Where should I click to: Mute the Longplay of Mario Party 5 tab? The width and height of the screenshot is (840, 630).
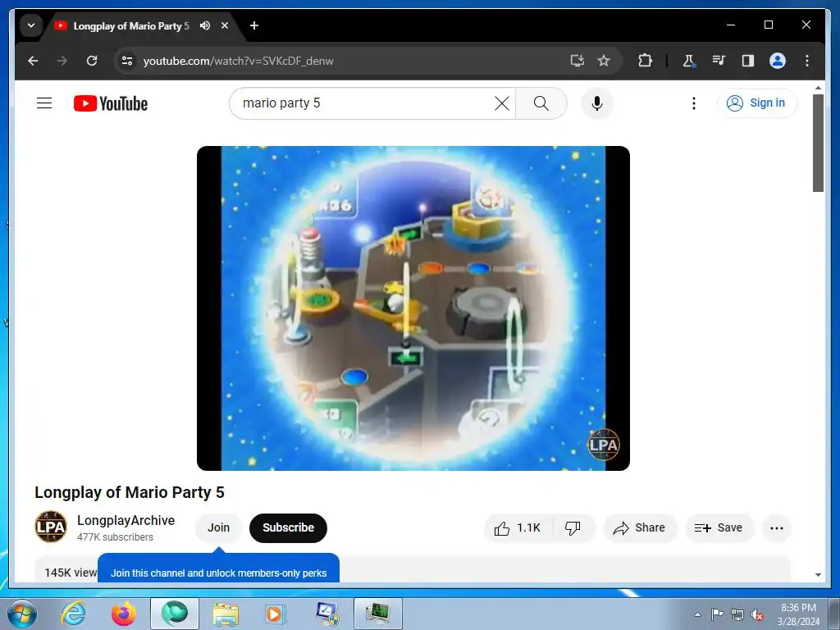(x=204, y=25)
